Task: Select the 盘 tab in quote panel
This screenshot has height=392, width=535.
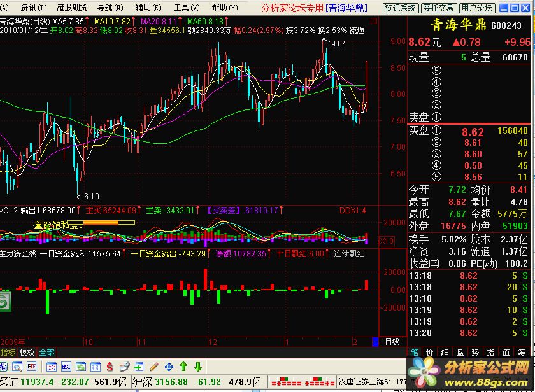Action: coord(460,352)
